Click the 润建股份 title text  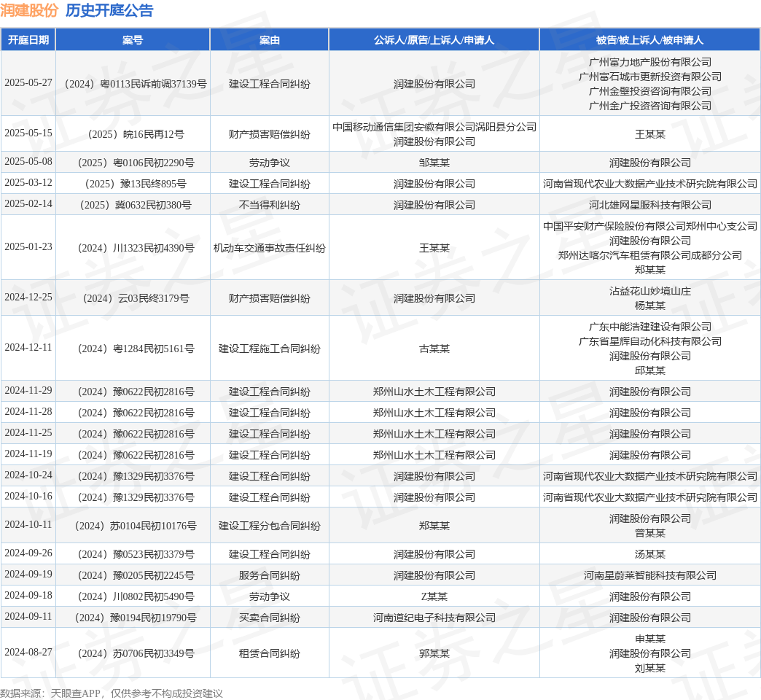pyautogui.click(x=29, y=10)
